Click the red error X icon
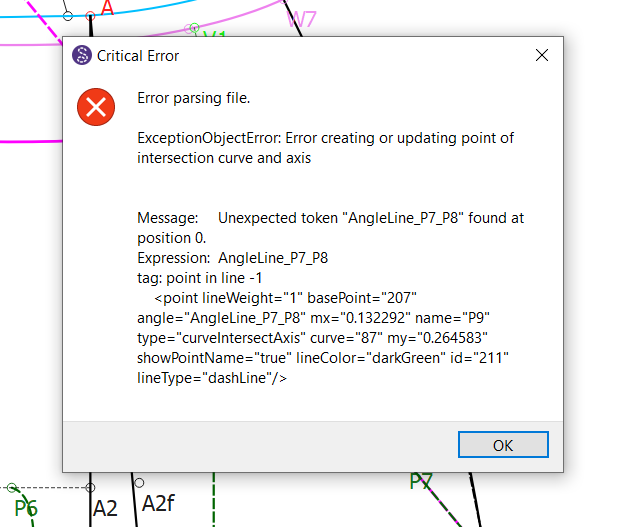Screen dimensions: 632x527 (96, 107)
